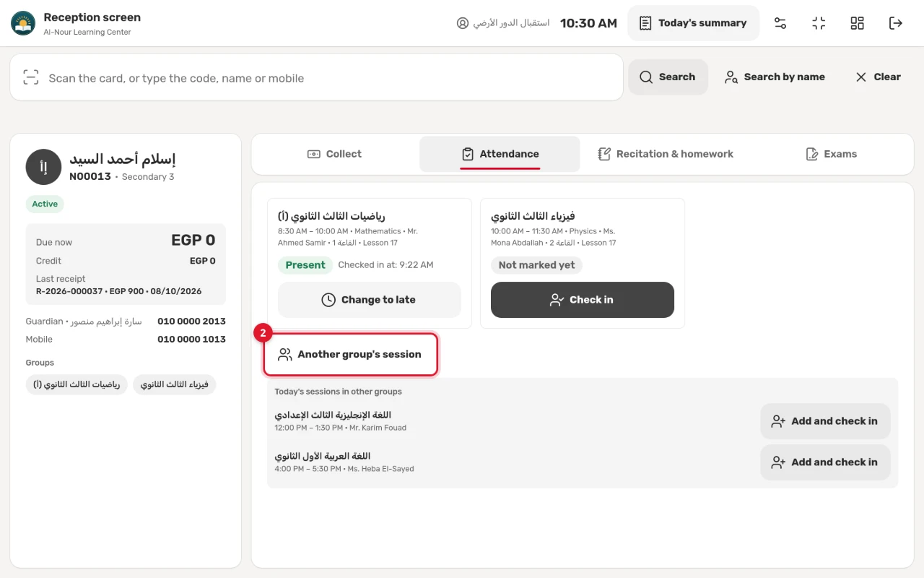Open Today's summary
Screen dimensions: 924x578
click(693, 23)
